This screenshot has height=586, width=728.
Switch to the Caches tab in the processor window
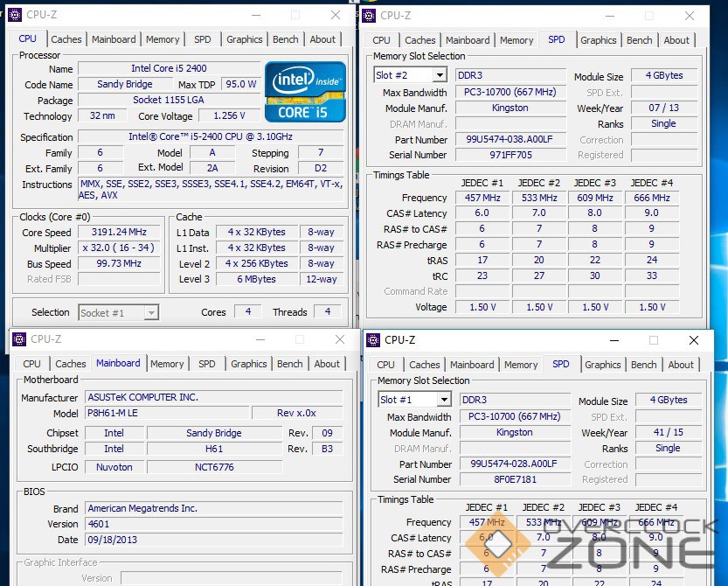point(66,39)
